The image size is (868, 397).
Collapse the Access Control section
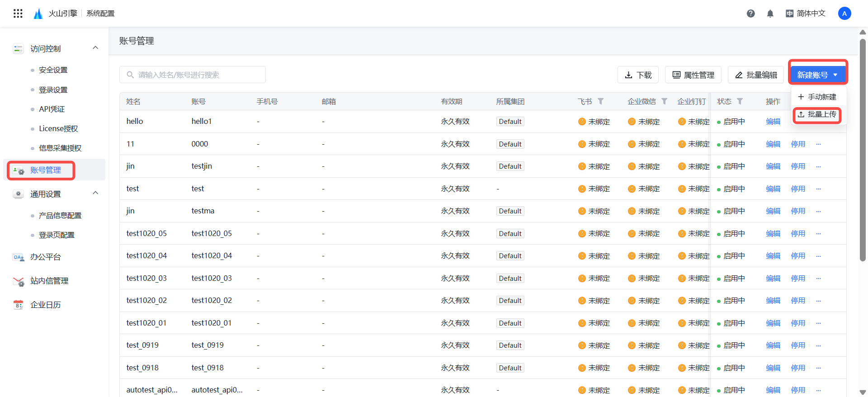95,48
